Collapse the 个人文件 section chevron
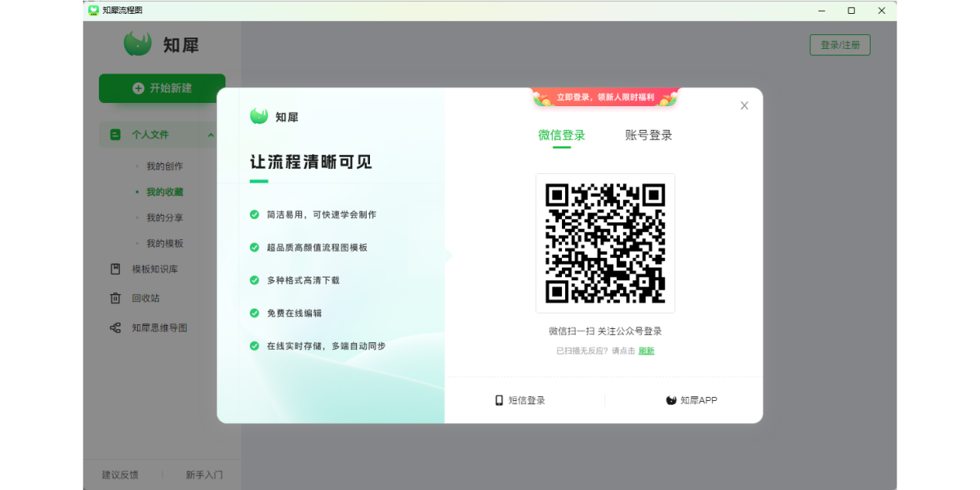 click(x=211, y=135)
